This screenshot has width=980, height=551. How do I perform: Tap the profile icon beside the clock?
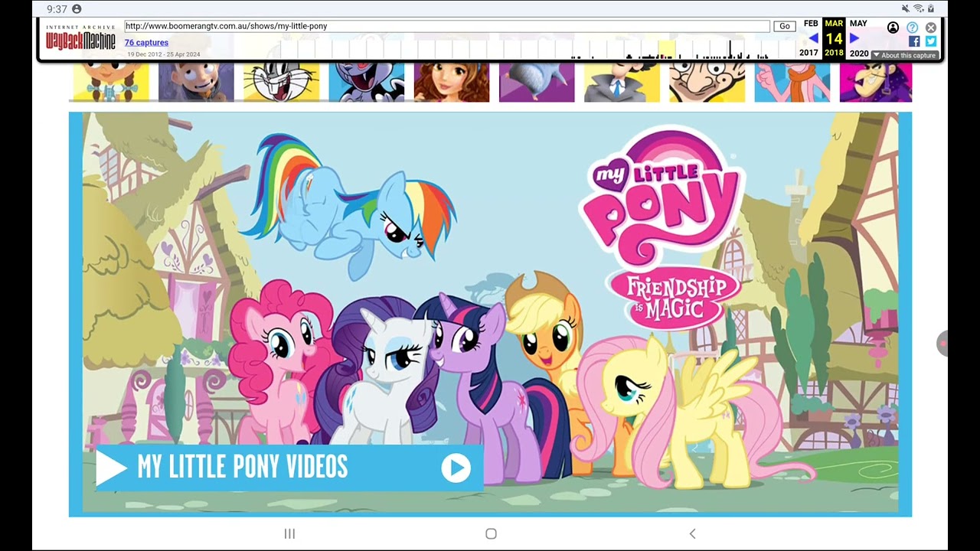(x=77, y=9)
